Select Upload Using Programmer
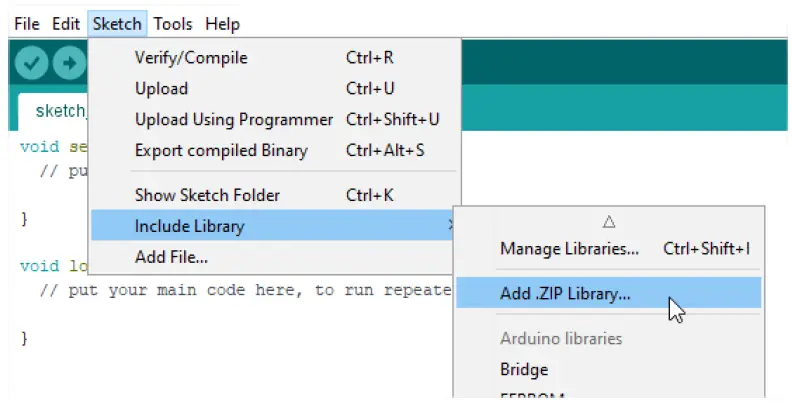 point(233,120)
